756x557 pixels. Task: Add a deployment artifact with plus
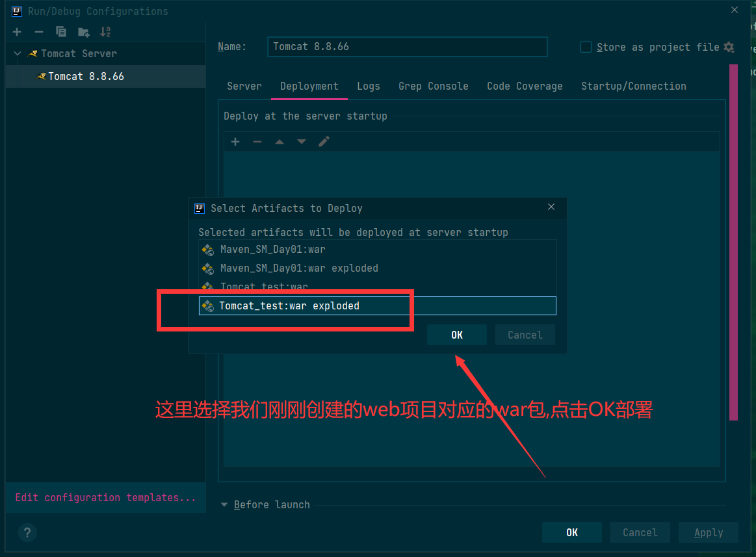(x=235, y=142)
